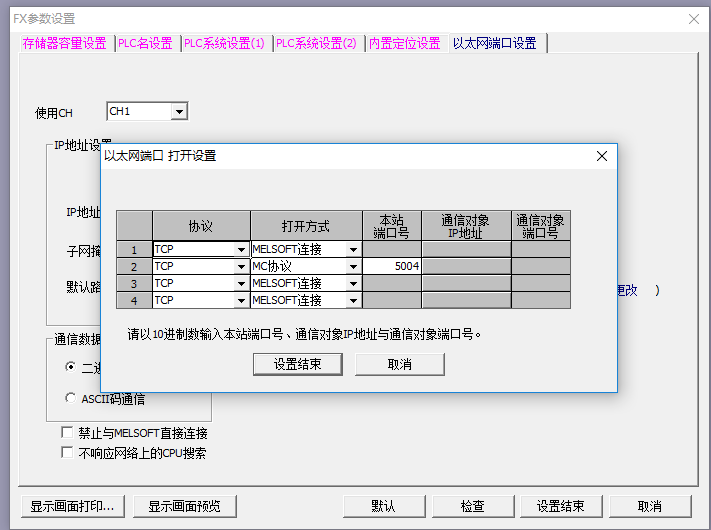
Task: Check 禁止与MELSOFT直接连接 checkbox
Action: 68,434
